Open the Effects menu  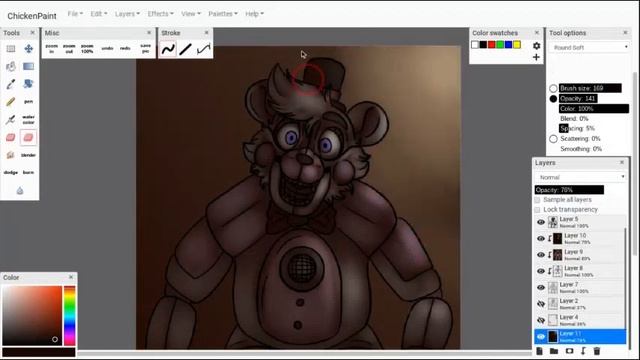click(160, 14)
